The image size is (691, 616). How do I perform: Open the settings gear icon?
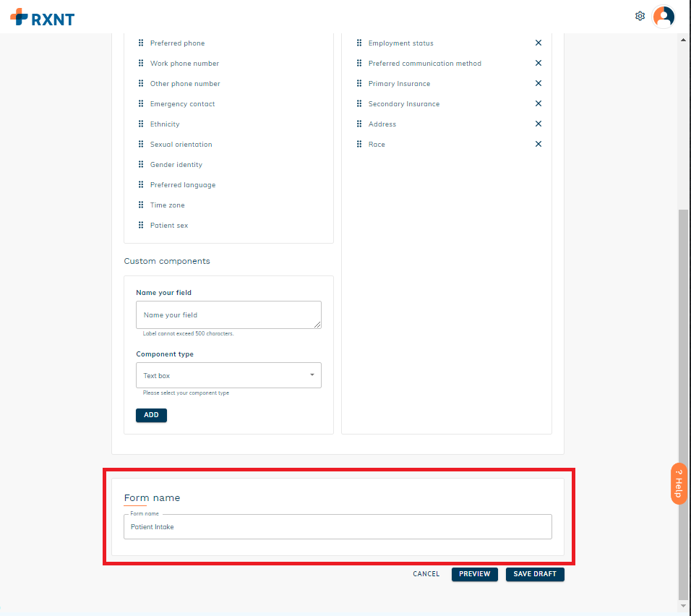coord(640,17)
